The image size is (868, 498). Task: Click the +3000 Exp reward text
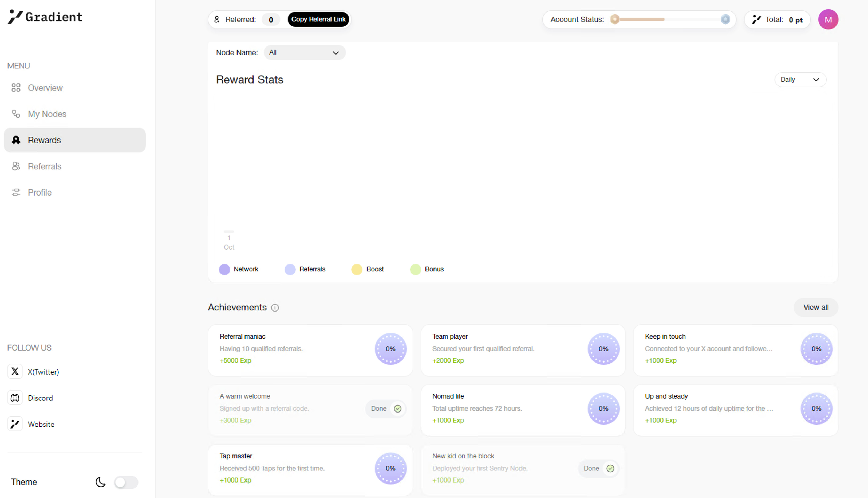pos(235,420)
